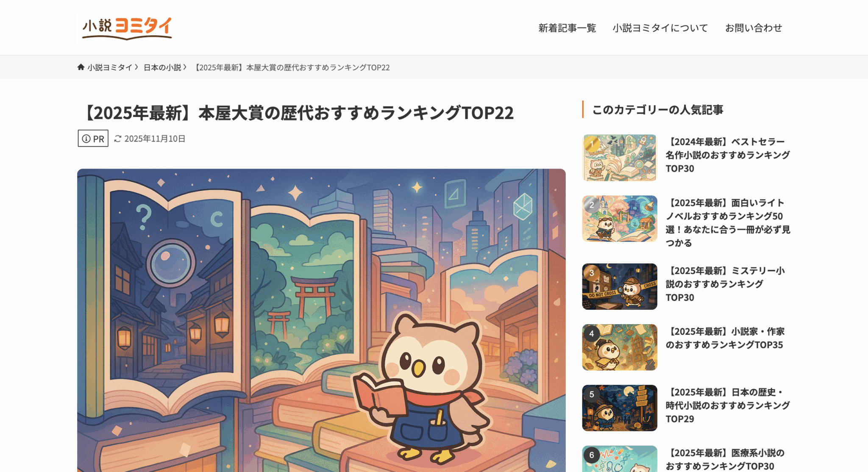Click the update date refresh icon

click(x=118, y=139)
